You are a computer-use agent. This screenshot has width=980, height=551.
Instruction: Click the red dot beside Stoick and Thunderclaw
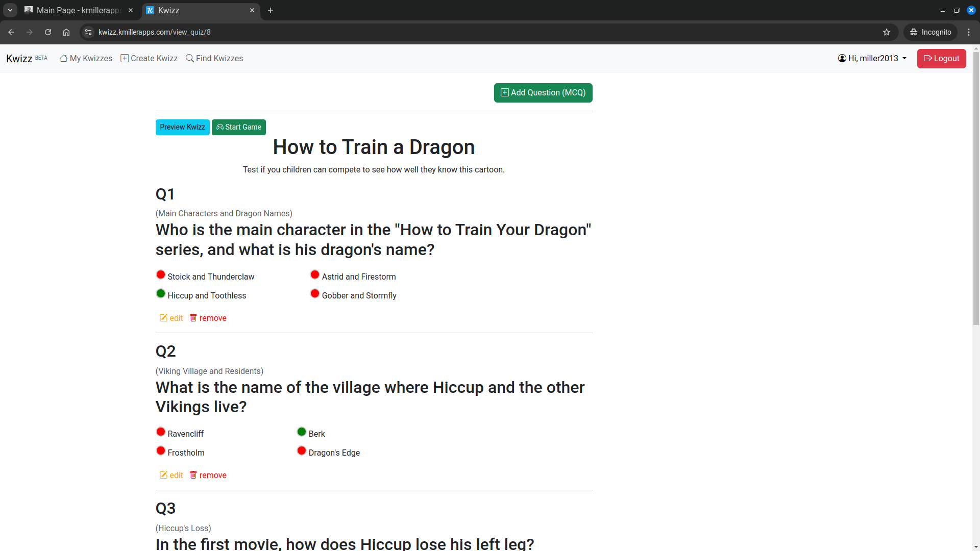pyautogui.click(x=161, y=275)
